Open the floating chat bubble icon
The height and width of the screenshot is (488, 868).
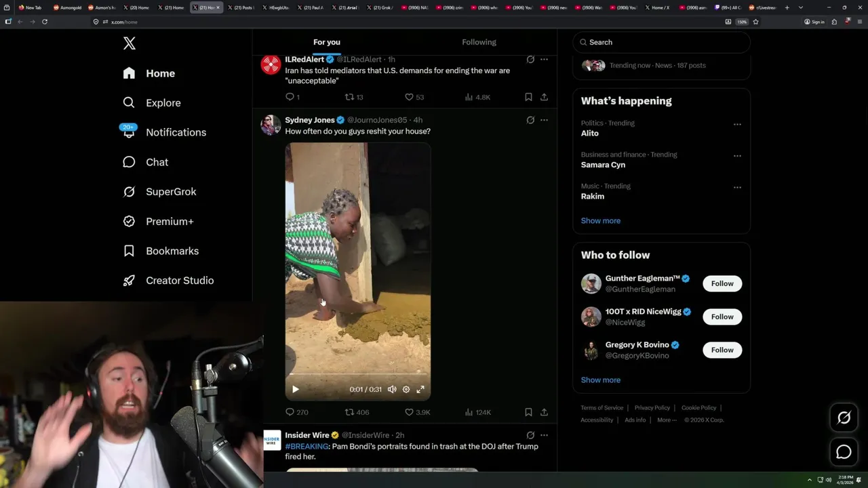(x=844, y=452)
